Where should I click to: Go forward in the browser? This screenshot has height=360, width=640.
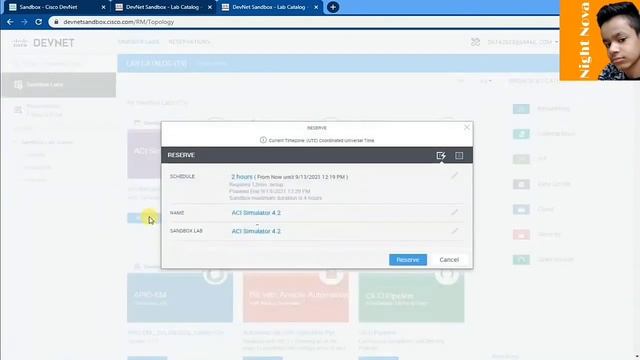pyautogui.click(x=24, y=22)
